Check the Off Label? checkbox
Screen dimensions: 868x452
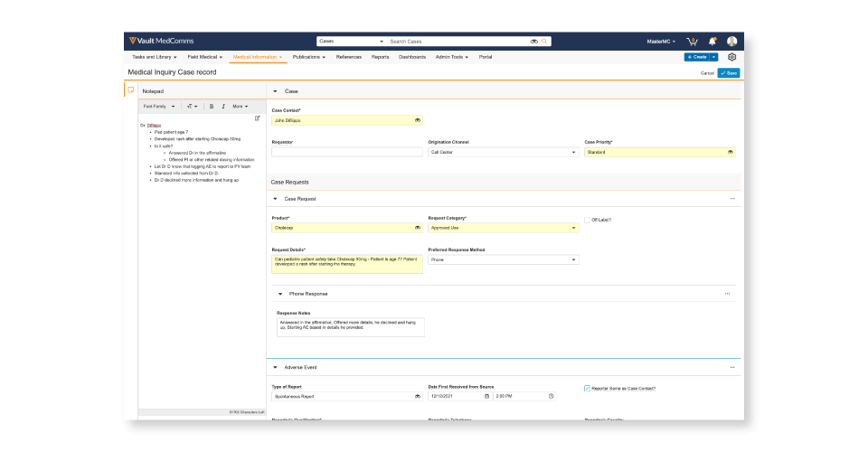pyautogui.click(x=588, y=220)
